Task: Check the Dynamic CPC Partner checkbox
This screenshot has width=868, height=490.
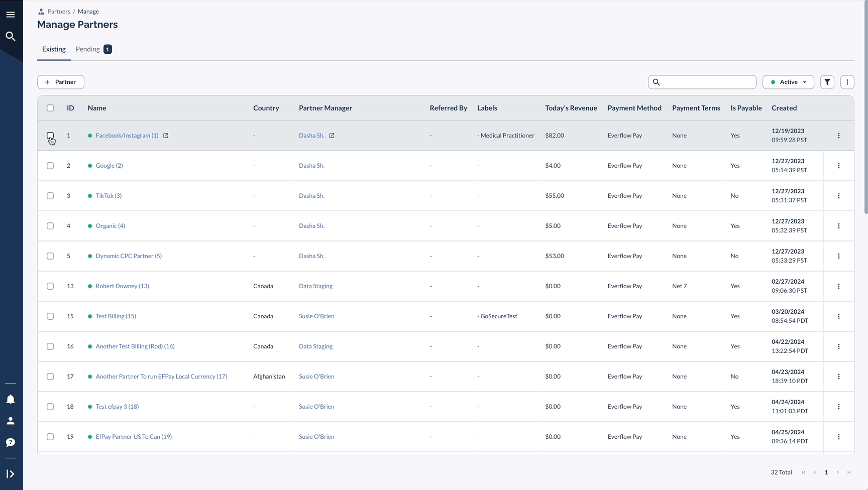Action: [x=50, y=256]
